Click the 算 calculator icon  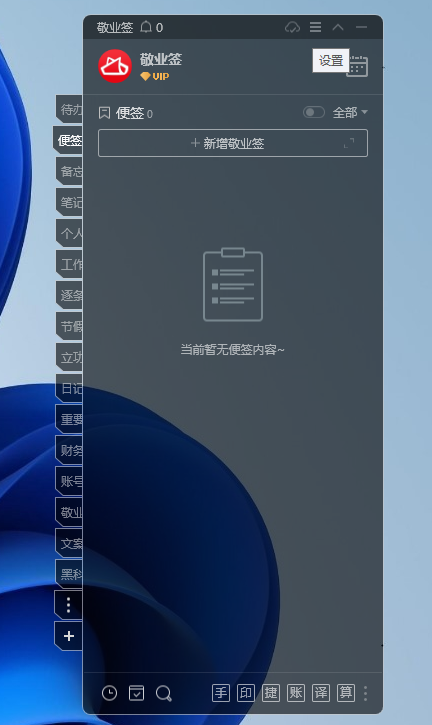click(x=346, y=693)
